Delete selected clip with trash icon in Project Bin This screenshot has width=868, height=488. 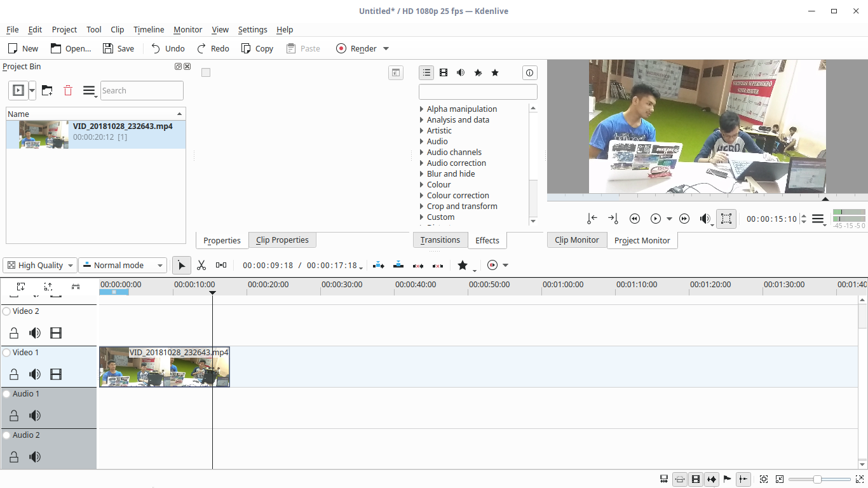click(67, 90)
